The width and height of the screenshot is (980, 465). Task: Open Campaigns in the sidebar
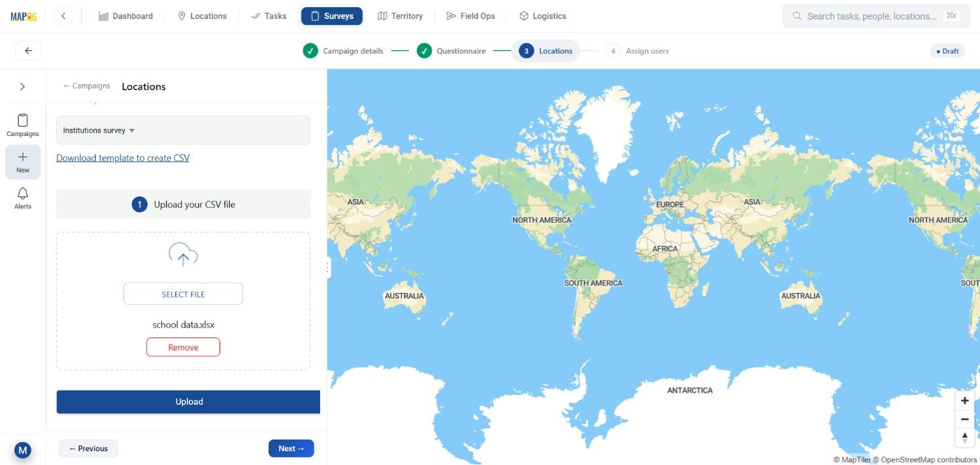[23, 126]
